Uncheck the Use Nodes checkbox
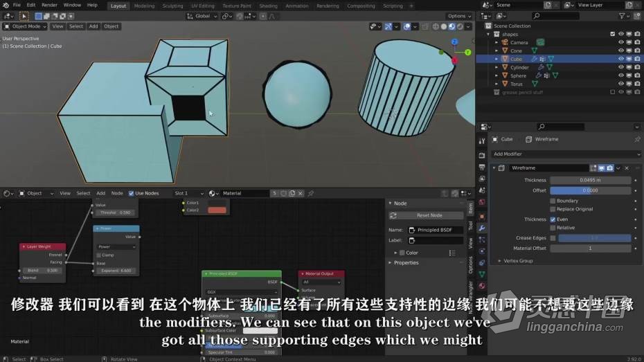This screenshot has height=362, width=644. tap(131, 193)
